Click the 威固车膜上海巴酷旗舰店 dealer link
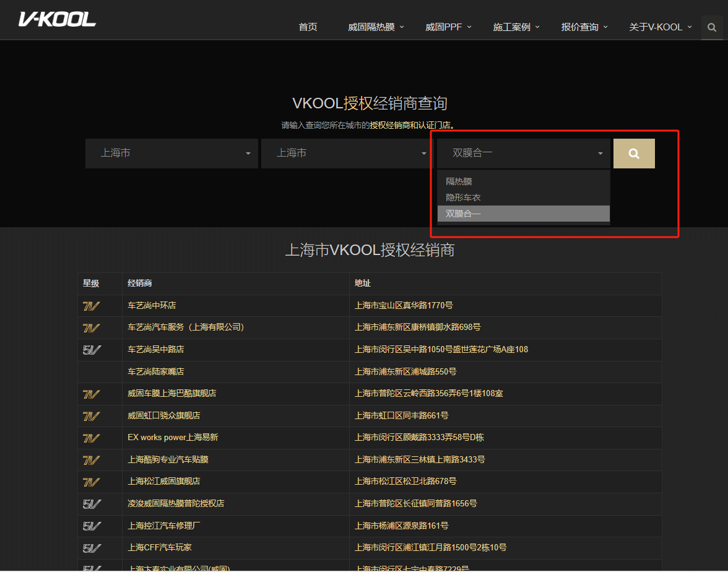Viewport: 728px width, 572px height. tap(171, 394)
